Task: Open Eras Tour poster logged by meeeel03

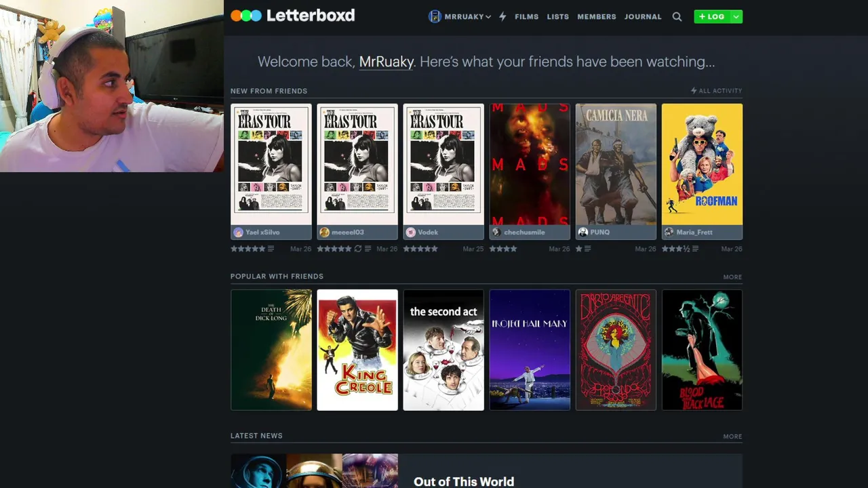Action: pyautogui.click(x=357, y=164)
